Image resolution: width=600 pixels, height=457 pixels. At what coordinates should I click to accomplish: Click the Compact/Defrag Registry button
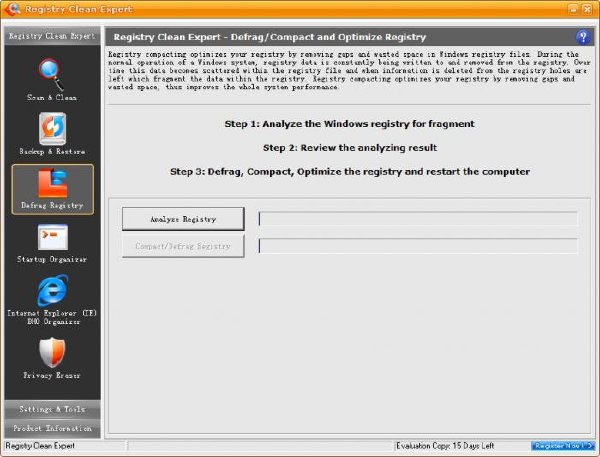point(183,246)
